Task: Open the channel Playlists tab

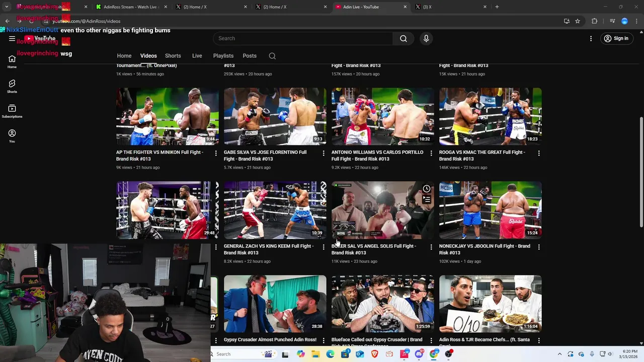Action: click(223, 56)
